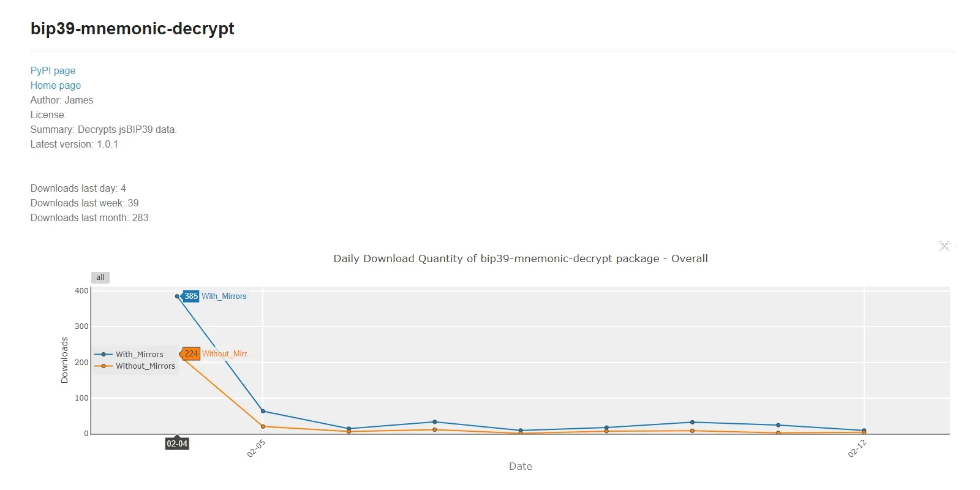Click the Downloads vertical axis label
Image resolution: width=980 pixels, height=490 pixels.
(65, 360)
